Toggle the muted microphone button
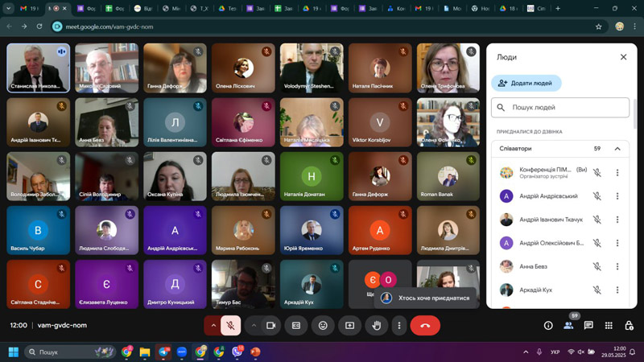Screen dimensions: 644x362 [x=231, y=325]
